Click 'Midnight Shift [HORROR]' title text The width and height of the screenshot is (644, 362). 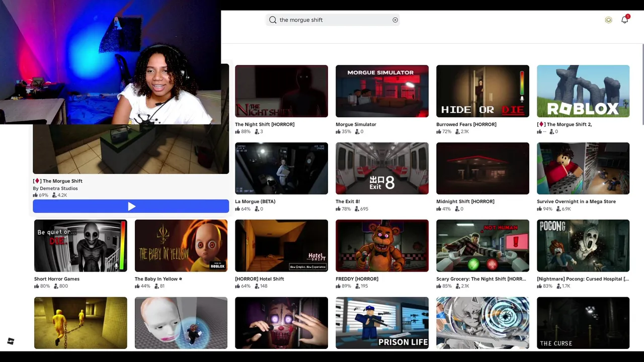[465, 202]
